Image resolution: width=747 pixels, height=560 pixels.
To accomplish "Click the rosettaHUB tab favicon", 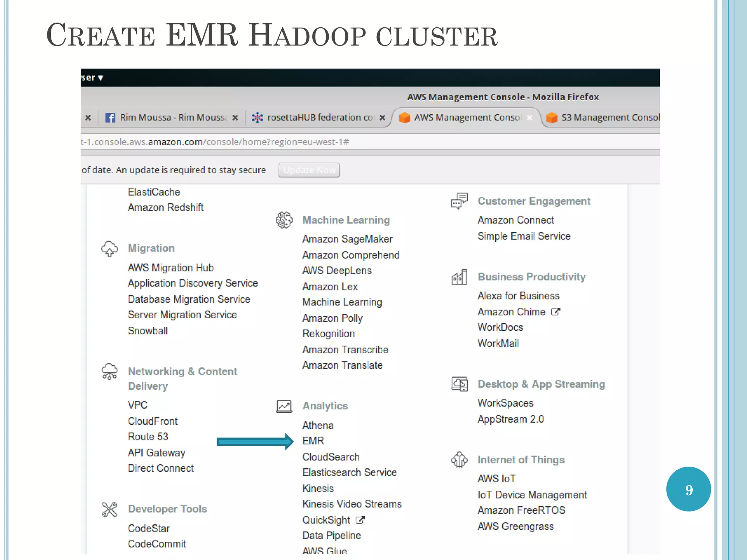I will coord(258,117).
